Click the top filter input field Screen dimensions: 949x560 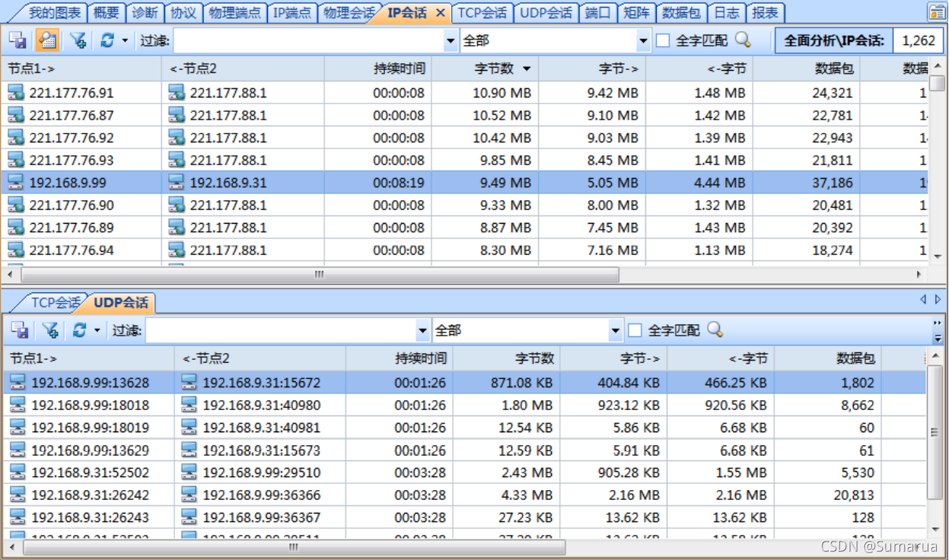point(308,40)
